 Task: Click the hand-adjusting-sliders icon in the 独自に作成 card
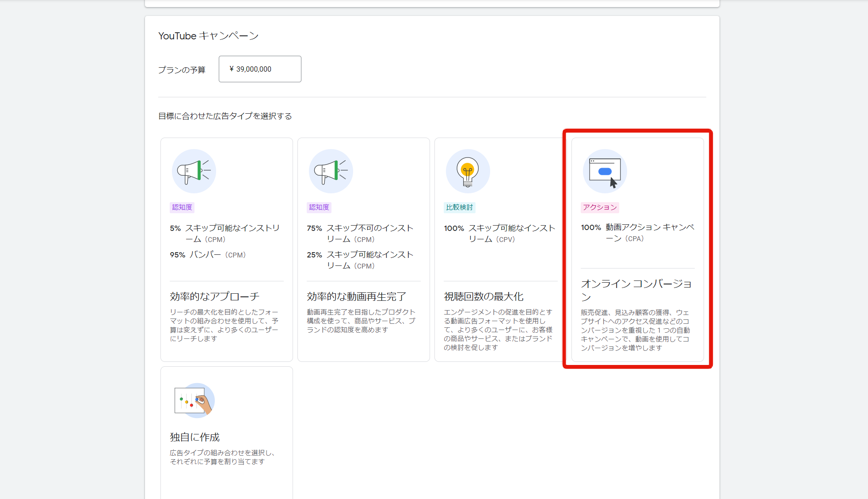coord(194,400)
